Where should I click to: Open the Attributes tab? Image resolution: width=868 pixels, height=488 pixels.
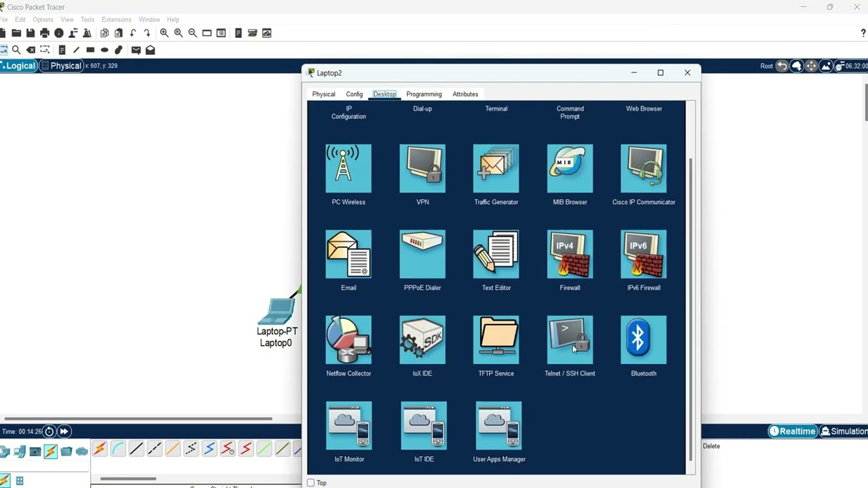[465, 94]
